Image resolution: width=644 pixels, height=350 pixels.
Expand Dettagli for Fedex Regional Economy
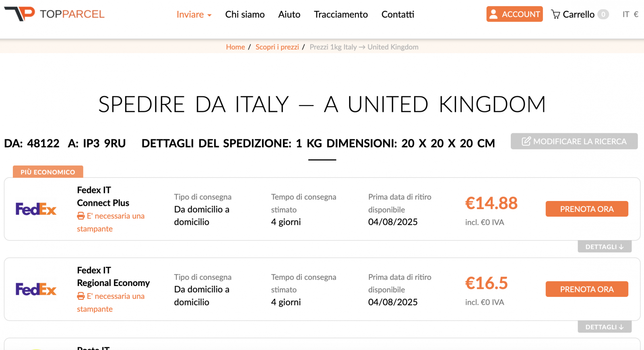(x=605, y=327)
